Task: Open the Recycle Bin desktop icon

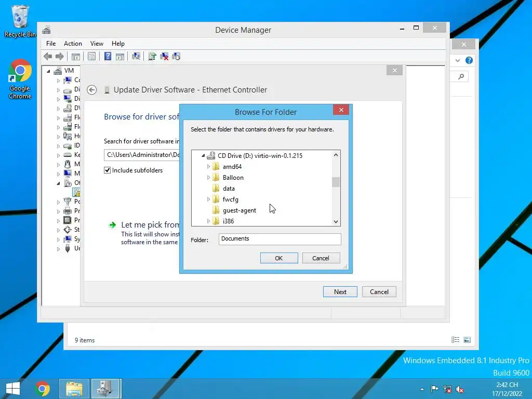Action: pos(20,21)
